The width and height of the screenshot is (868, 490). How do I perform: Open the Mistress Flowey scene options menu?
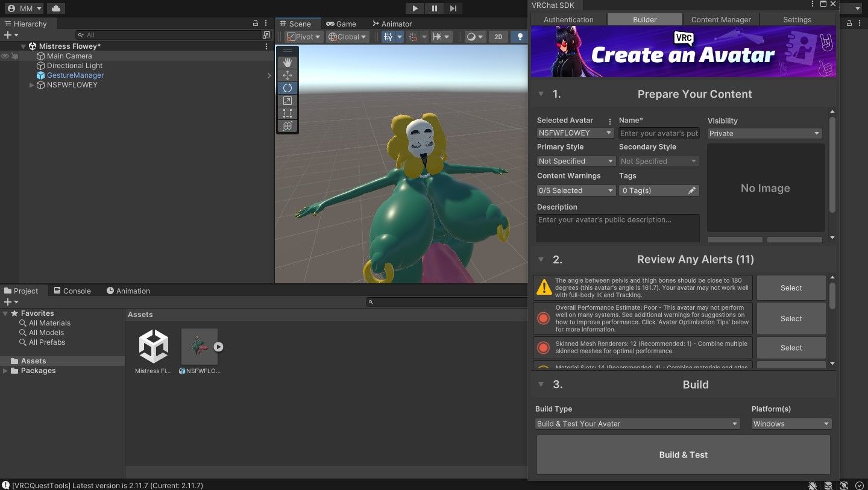click(x=266, y=46)
